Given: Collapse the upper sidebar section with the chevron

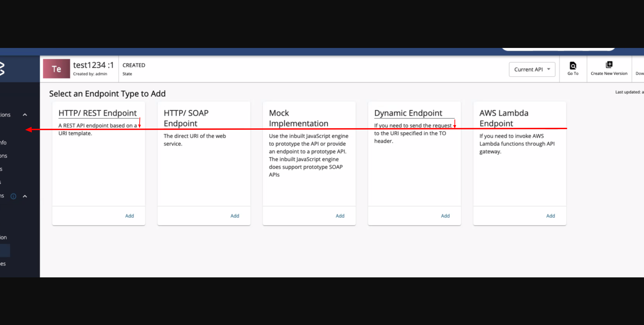Looking at the screenshot, I should tap(25, 114).
